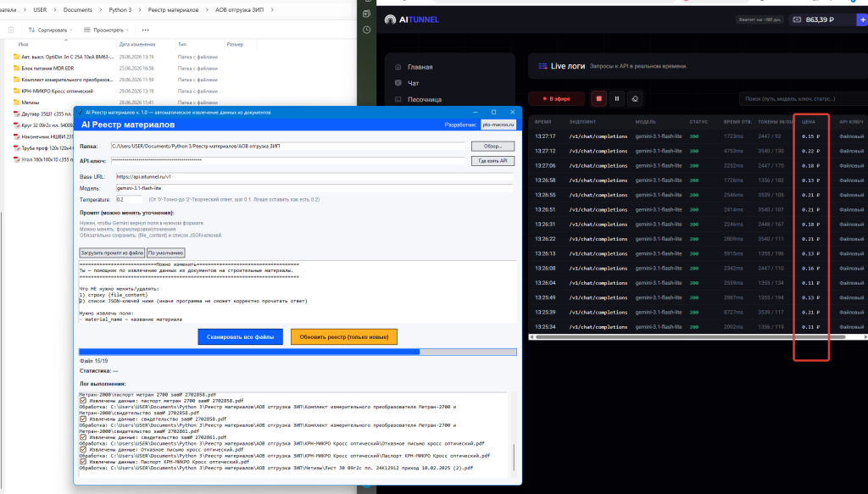The width and height of the screenshot is (868, 494).
Task: Open Python 3 in the Explorer breadcrumb
Action: click(120, 9)
